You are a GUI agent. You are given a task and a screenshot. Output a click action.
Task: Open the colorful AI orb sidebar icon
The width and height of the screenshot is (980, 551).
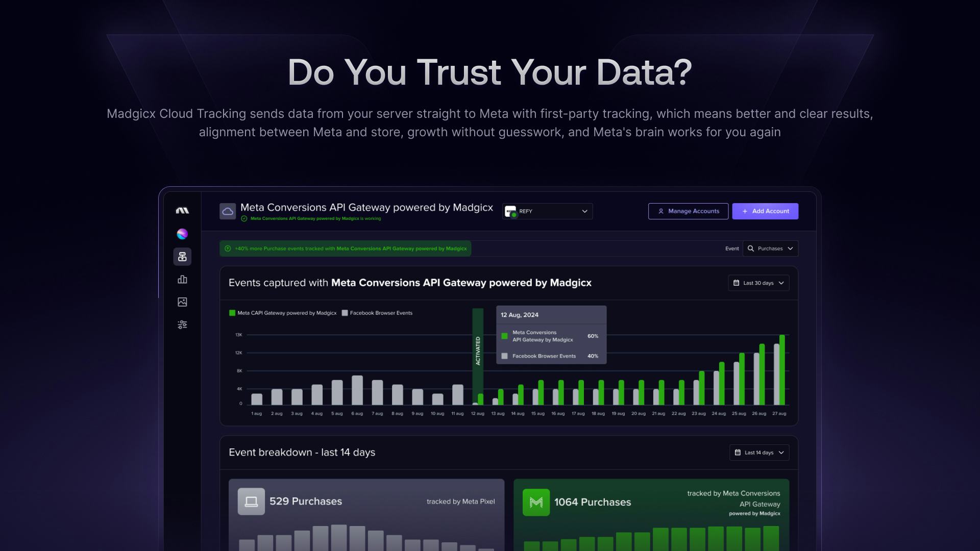tap(182, 234)
